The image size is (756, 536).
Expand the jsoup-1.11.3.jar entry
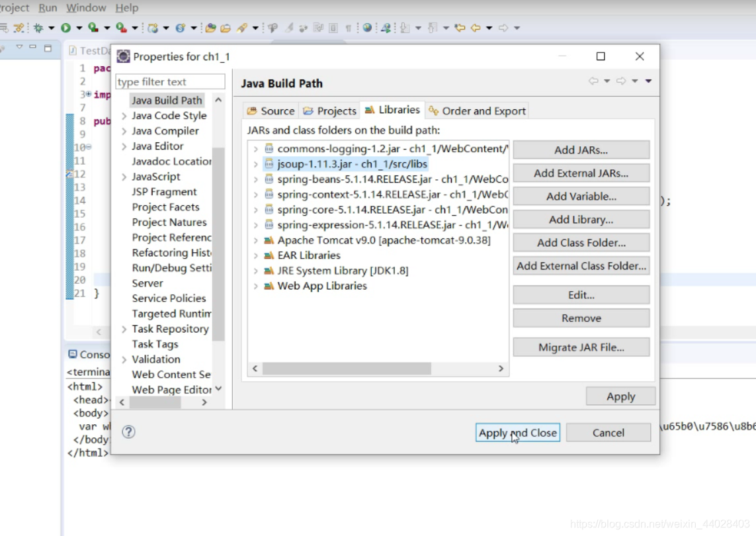click(x=255, y=165)
